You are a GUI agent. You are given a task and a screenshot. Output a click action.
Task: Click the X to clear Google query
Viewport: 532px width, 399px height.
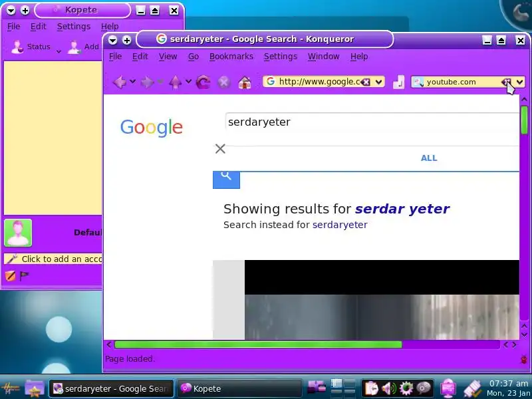pos(220,148)
